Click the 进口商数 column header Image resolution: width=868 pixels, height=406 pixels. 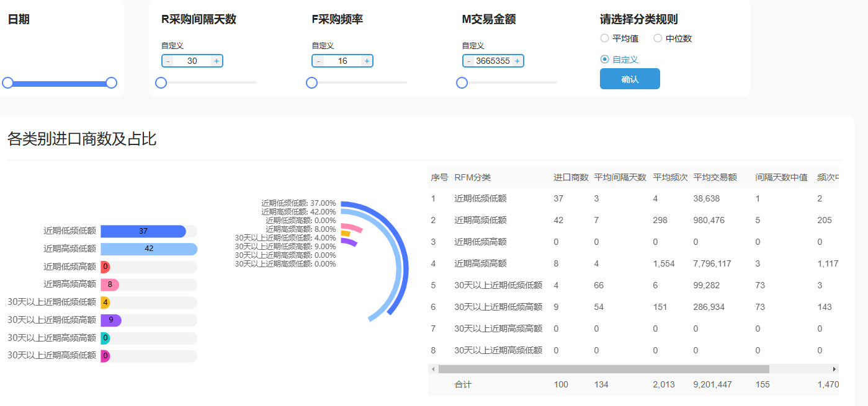[x=571, y=177]
